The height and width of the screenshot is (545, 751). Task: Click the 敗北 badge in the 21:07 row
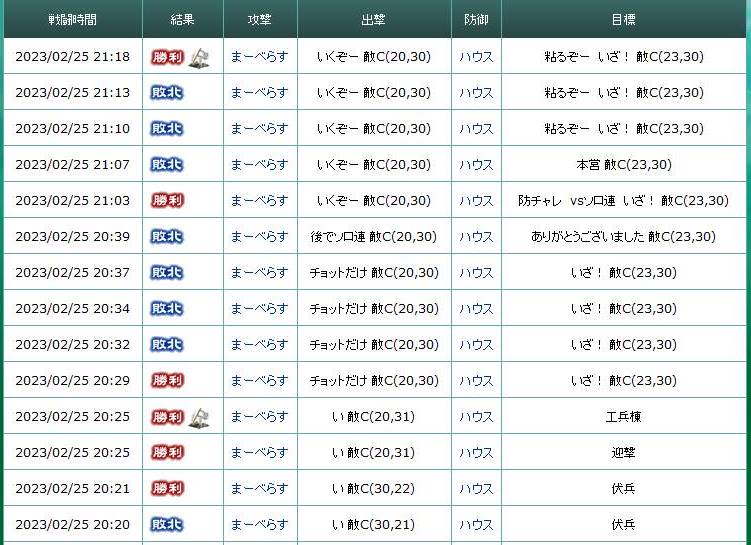tap(167, 165)
